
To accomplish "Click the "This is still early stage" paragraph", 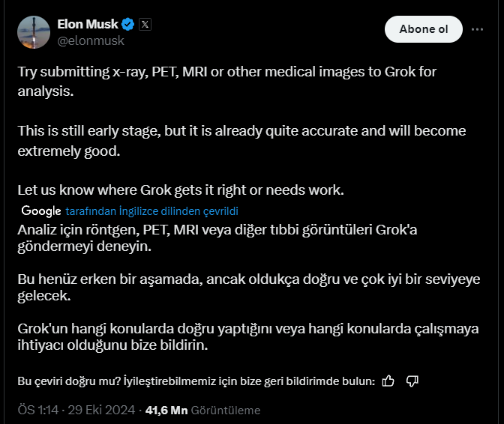I will 241,140.
